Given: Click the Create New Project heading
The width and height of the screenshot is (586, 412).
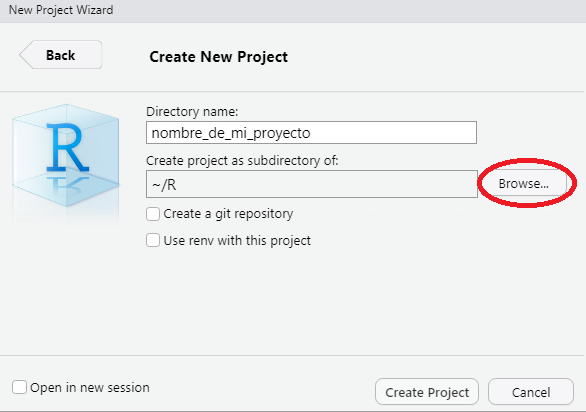Looking at the screenshot, I should (x=219, y=57).
